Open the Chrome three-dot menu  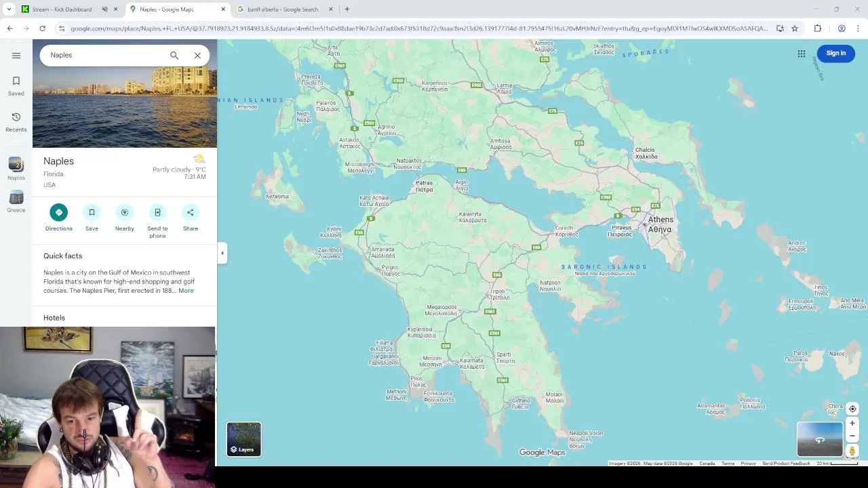coord(858,28)
